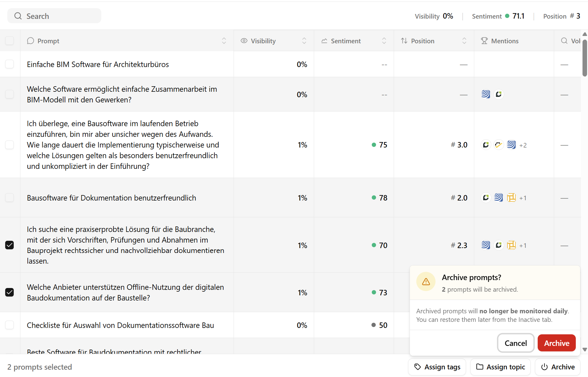Click the up-down arrows icon beside Position header

[404, 41]
